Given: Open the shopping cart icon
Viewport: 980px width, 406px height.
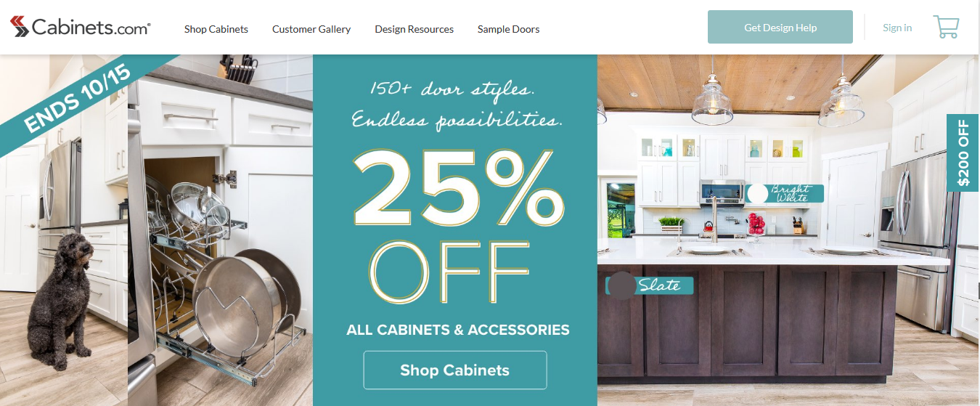Looking at the screenshot, I should pos(947,28).
